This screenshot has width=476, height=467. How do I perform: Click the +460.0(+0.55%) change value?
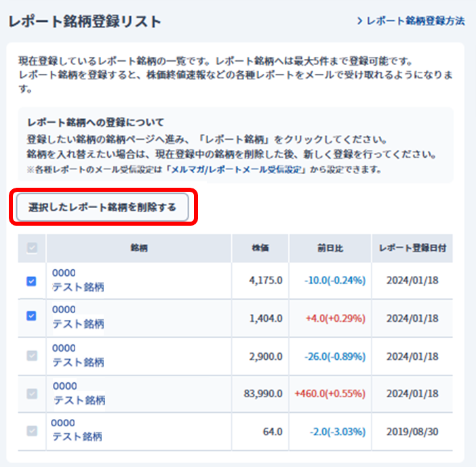click(330, 394)
